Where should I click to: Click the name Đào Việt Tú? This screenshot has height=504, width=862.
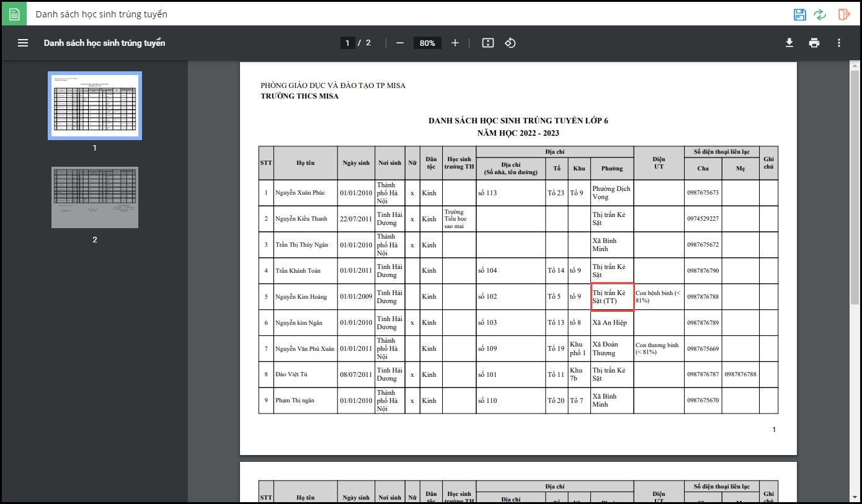pyautogui.click(x=291, y=374)
